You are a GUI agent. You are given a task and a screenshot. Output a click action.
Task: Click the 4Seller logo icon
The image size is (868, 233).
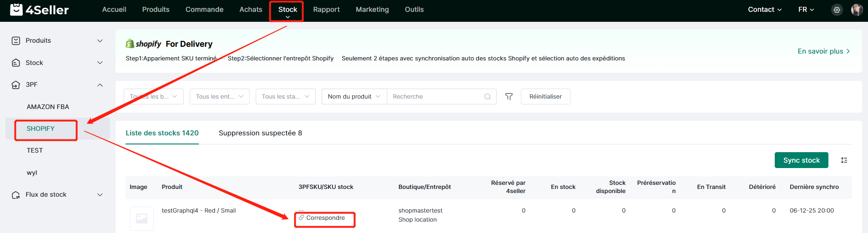[16, 10]
